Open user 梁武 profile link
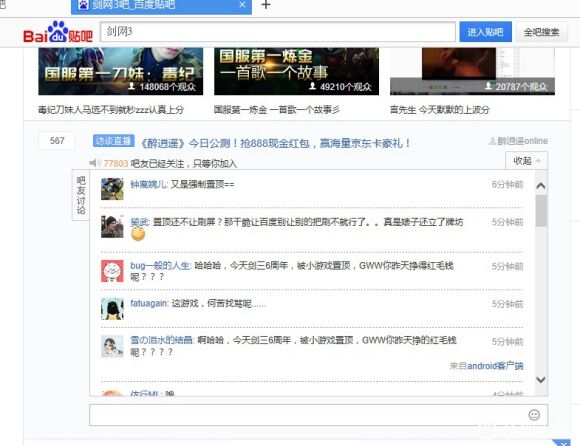The width and height of the screenshot is (580, 446). tap(139, 222)
